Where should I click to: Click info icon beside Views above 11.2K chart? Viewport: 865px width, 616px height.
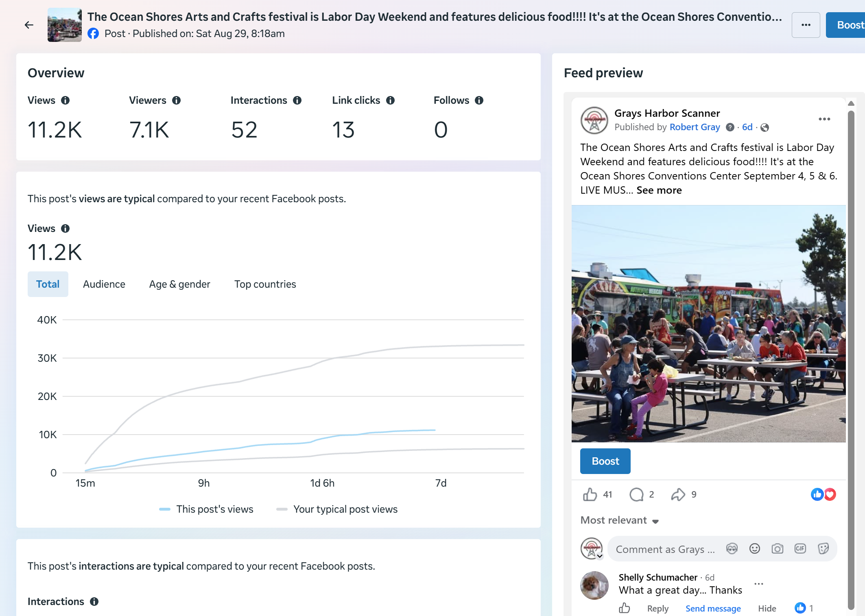(x=65, y=228)
